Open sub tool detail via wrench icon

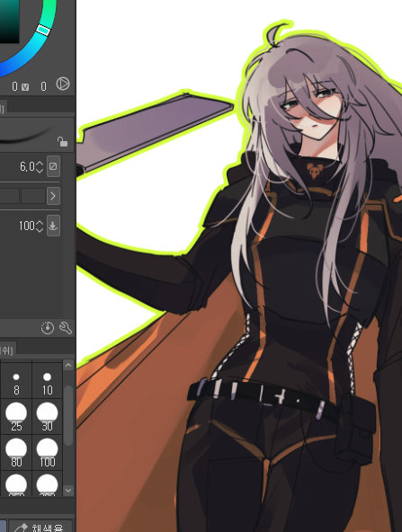66,328
